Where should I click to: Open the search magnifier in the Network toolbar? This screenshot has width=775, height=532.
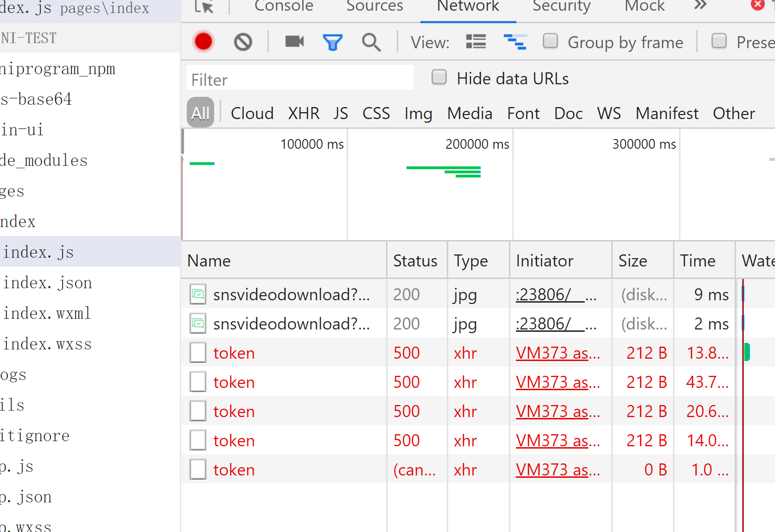click(371, 42)
